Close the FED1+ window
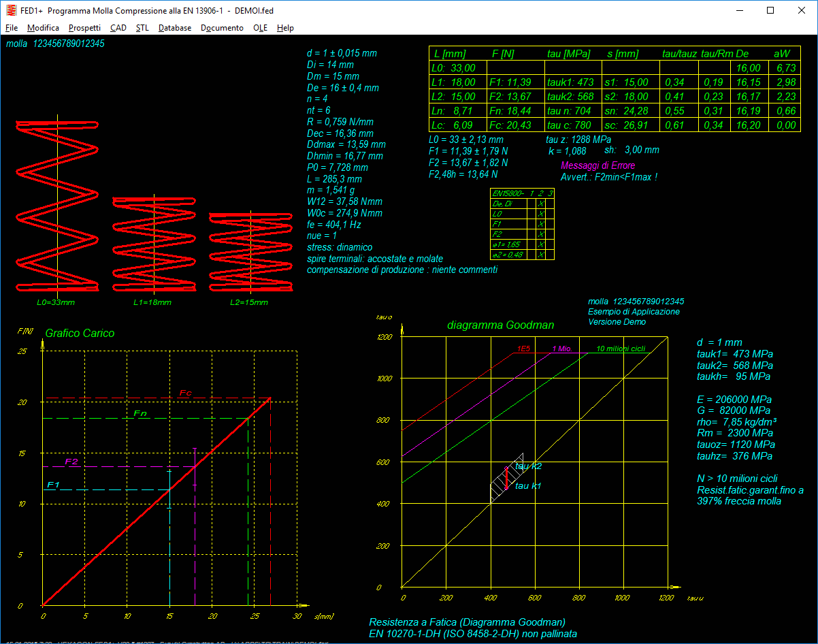818x644 pixels. [802, 10]
